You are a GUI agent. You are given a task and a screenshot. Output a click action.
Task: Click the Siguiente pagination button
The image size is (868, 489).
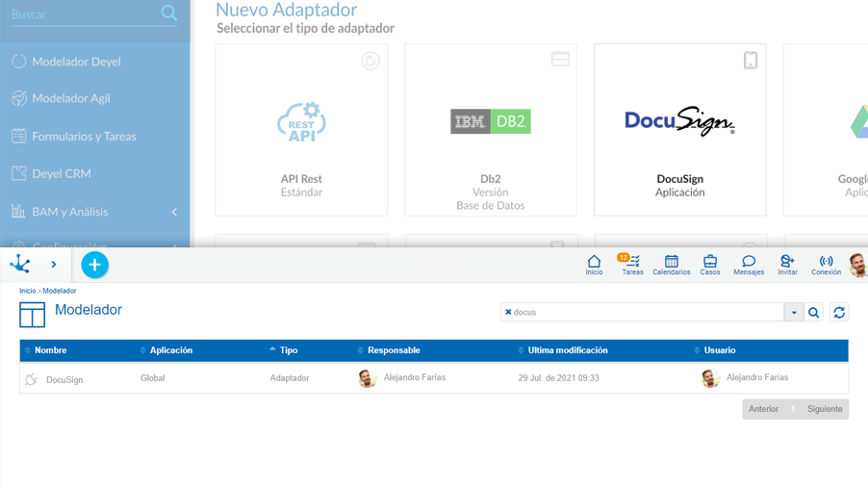[x=825, y=409]
